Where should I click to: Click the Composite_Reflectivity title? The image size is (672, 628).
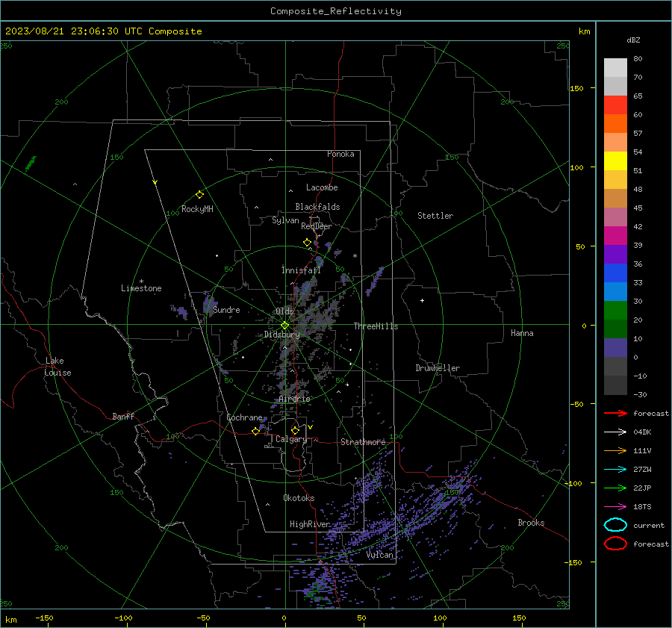335,11
